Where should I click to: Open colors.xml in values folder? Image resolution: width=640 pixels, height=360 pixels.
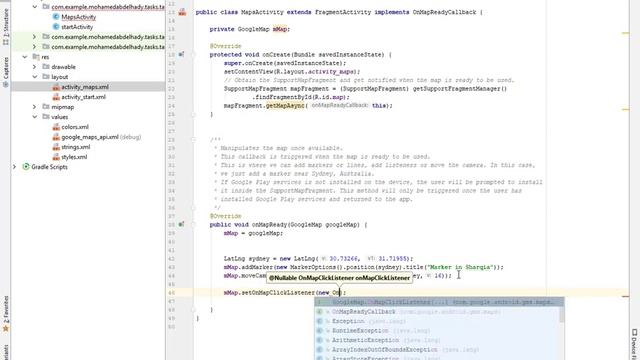tap(75, 127)
